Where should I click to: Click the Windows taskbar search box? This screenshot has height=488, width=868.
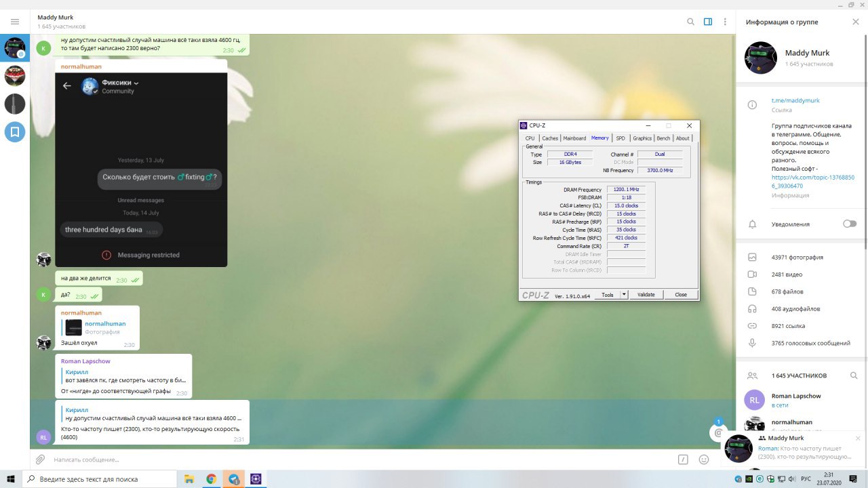(x=99, y=479)
